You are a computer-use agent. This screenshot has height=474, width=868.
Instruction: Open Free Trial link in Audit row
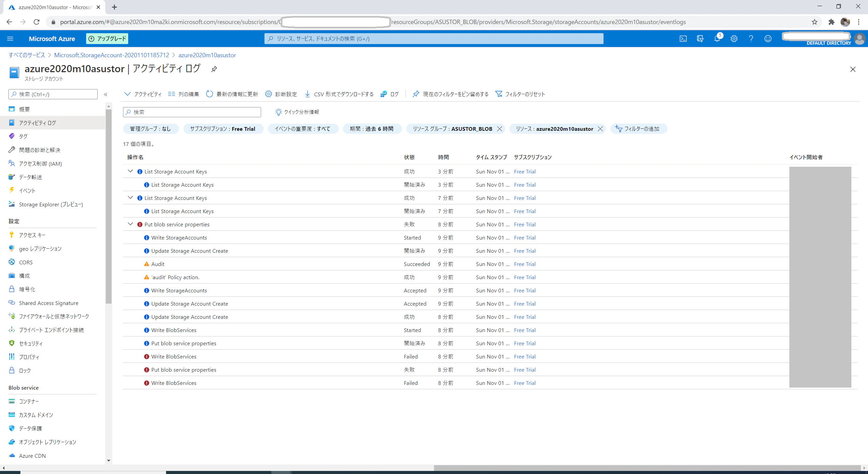point(525,264)
